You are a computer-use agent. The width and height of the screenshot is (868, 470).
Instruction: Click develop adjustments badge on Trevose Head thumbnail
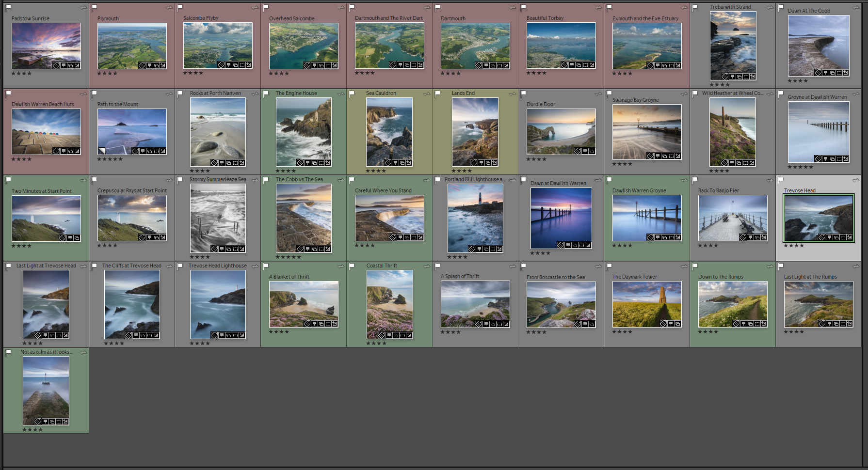coord(850,237)
